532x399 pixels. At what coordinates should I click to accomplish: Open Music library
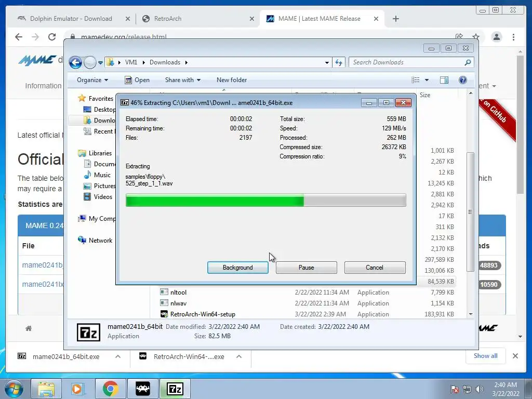pyautogui.click(x=97, y=175)
